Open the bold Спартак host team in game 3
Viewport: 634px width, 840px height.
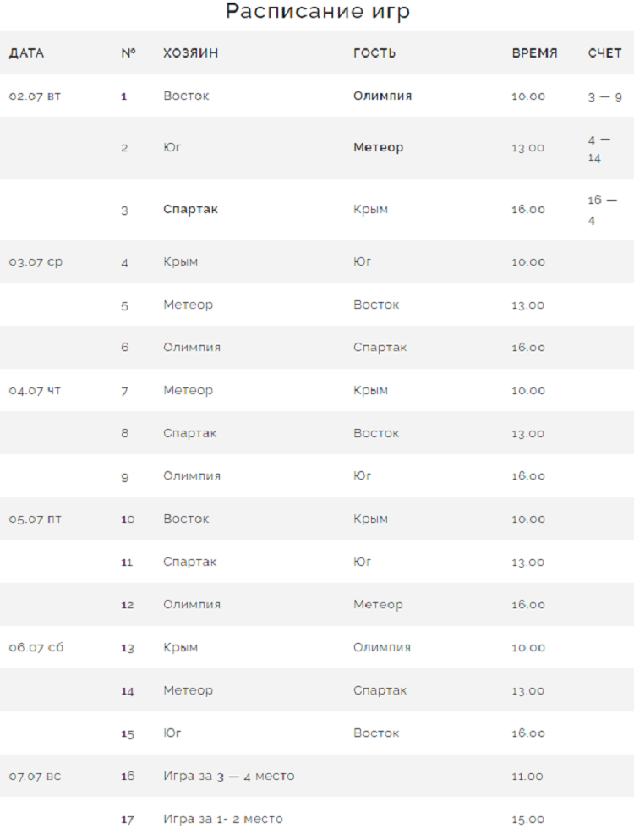tap(190, 209)
